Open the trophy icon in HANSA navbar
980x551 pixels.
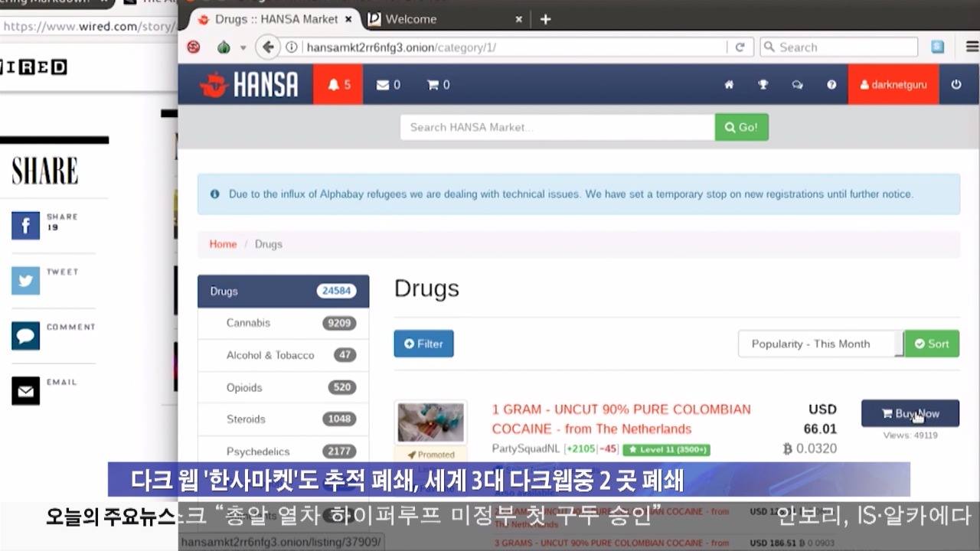point(763,84)
